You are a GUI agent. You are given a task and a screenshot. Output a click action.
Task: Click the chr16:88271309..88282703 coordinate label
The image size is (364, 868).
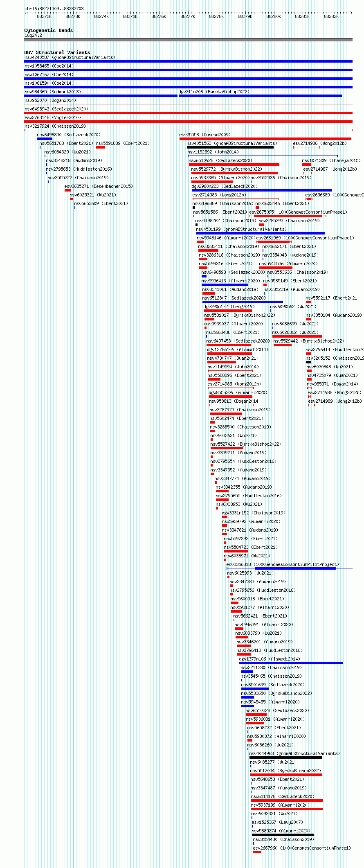click(x=54, y=9)
